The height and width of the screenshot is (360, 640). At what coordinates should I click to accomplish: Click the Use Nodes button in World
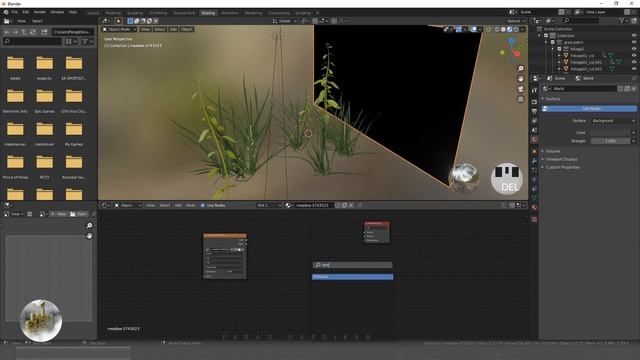tap(589, 109)
